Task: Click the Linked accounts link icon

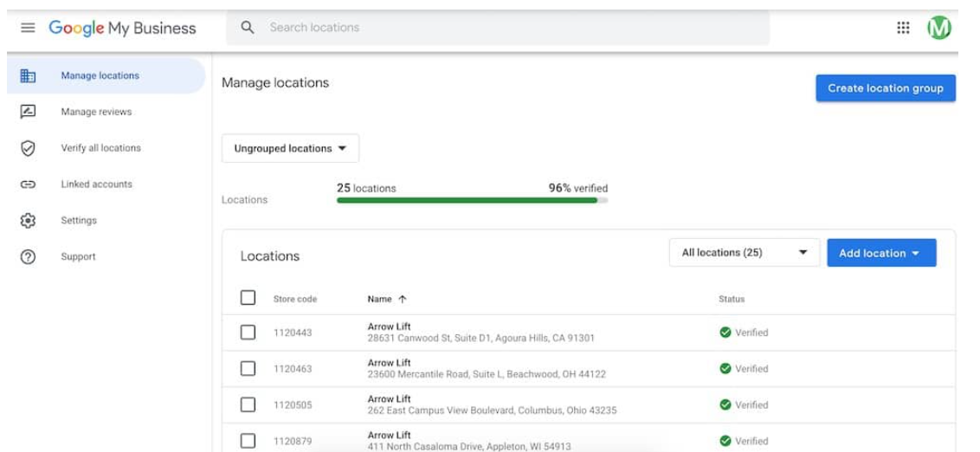Action: pos(28,184)
